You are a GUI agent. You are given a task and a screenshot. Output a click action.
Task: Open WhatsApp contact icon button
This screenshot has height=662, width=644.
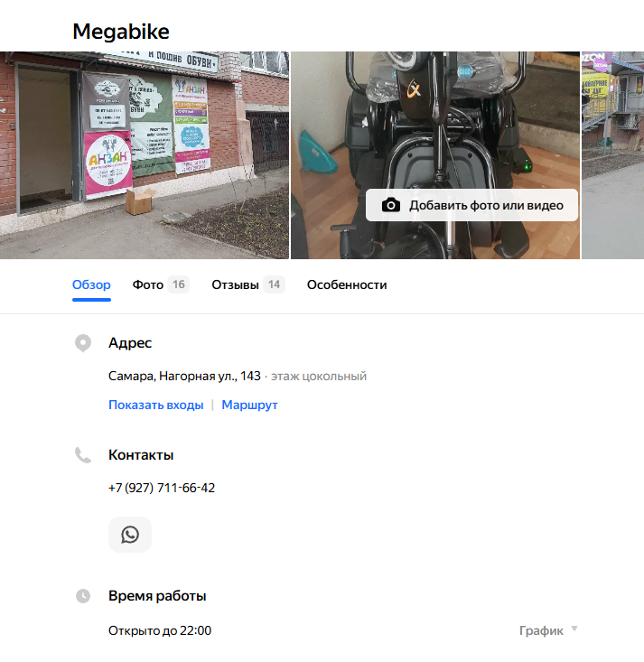point(130,535)
